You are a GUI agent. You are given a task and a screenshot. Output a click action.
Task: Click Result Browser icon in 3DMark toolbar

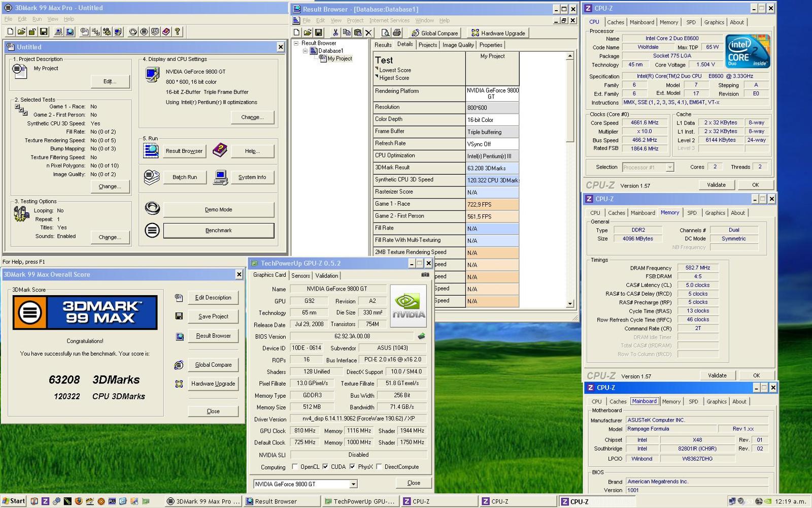(x=70, y=31)
